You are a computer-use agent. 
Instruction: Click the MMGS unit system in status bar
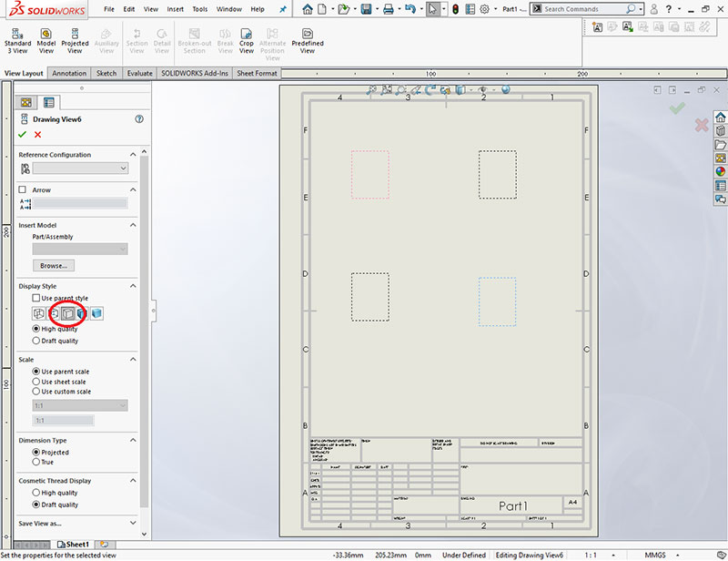pyautogui.click(x=655, y=555)
